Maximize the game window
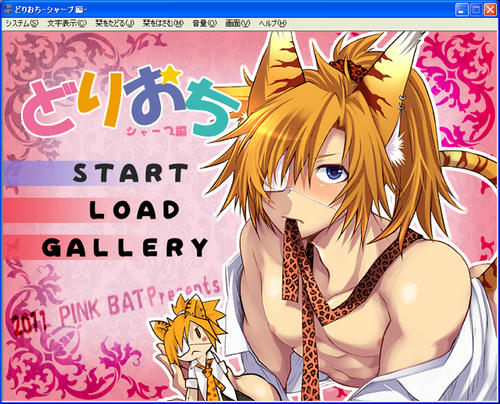Screen dimensions: 500x404 (476, 10)
